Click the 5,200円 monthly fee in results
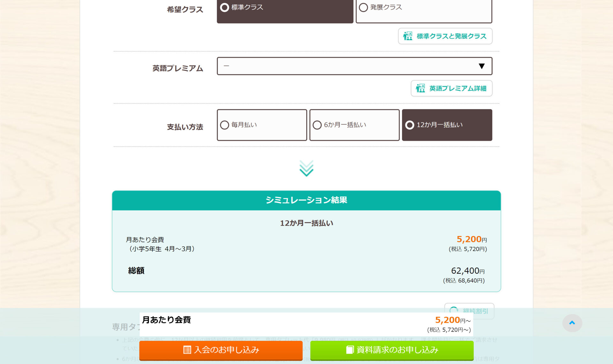This screenshot has width=613, height=364. pos(472,239)
